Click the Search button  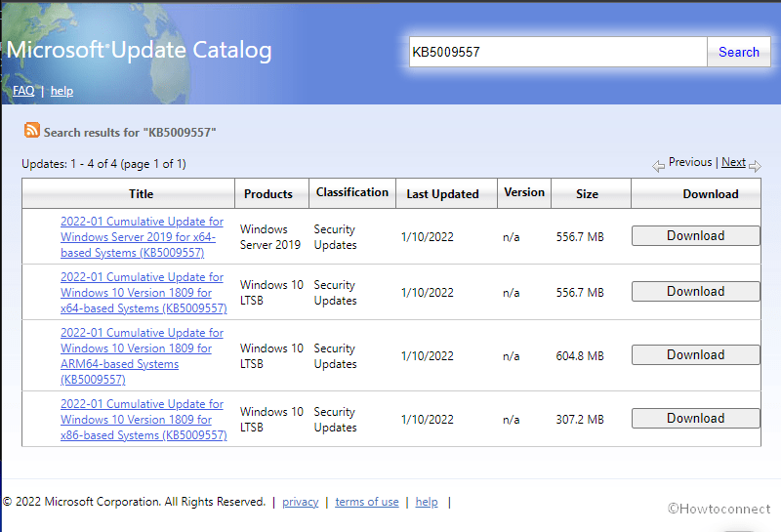tap(738, 53)
